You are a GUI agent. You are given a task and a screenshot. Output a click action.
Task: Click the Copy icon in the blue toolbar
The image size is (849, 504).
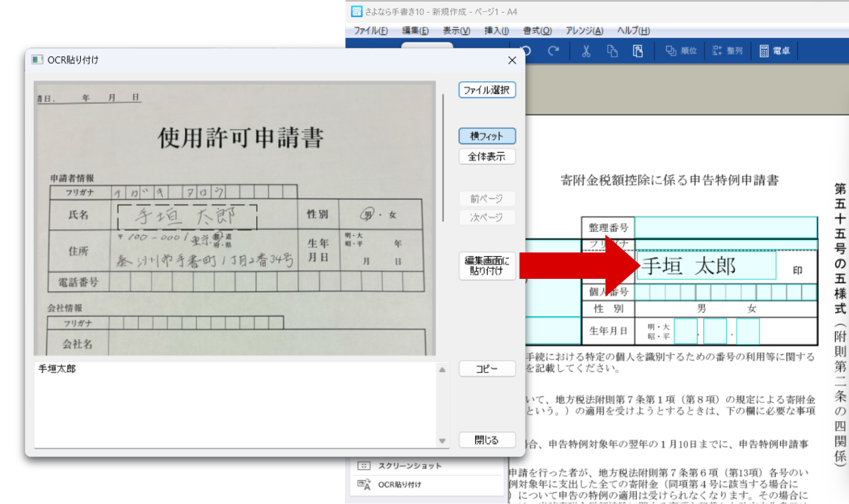point(612,51)
